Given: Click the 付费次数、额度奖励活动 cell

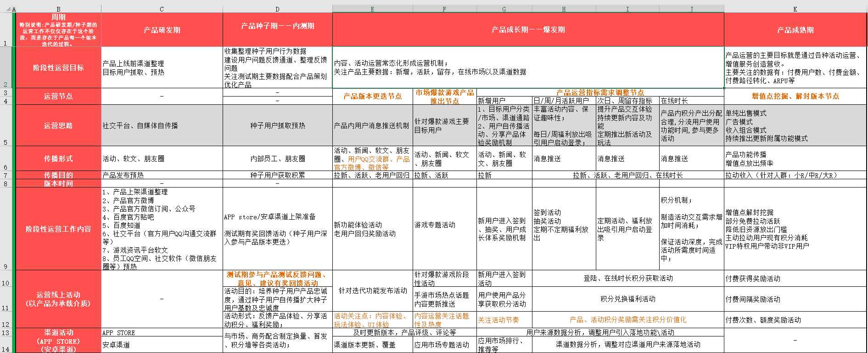Looking at the screenshot, I should click(x=795, y=320).
